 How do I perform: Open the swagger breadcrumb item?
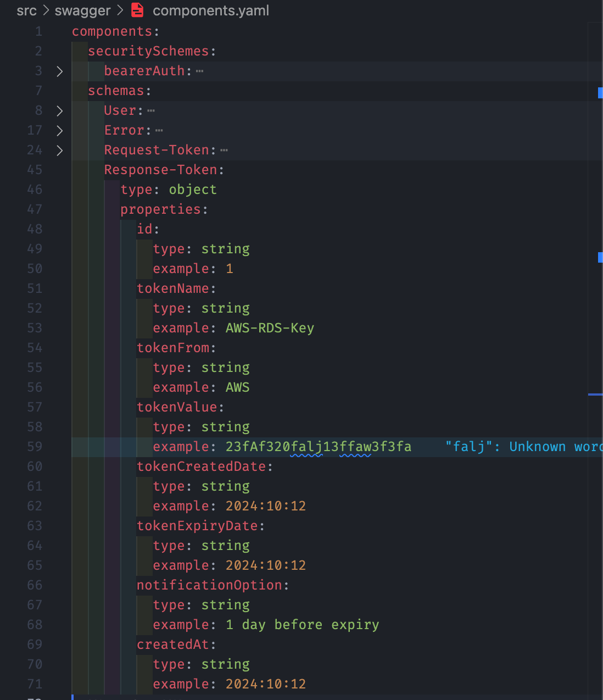[x=82, y=10]
